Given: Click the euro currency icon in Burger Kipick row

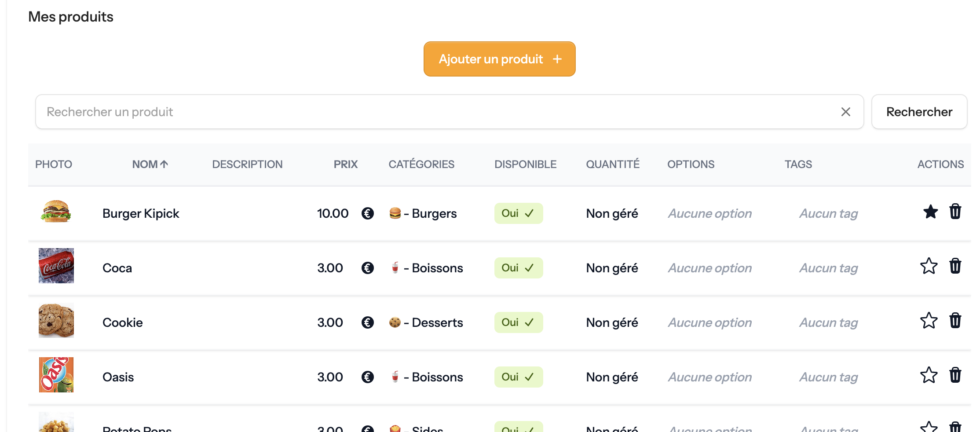Looking at the screenshot, I should click(368, 213).
